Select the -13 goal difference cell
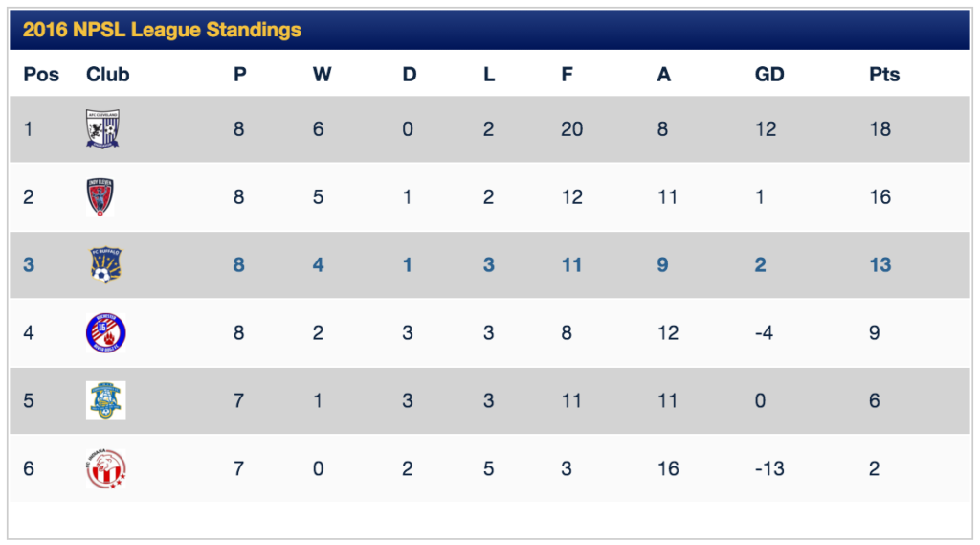 pyautogui.click(x=769, y=468)
